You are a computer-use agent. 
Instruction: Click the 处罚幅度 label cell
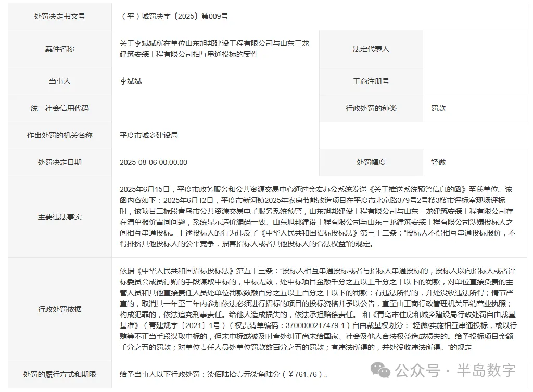coord(371,162)
